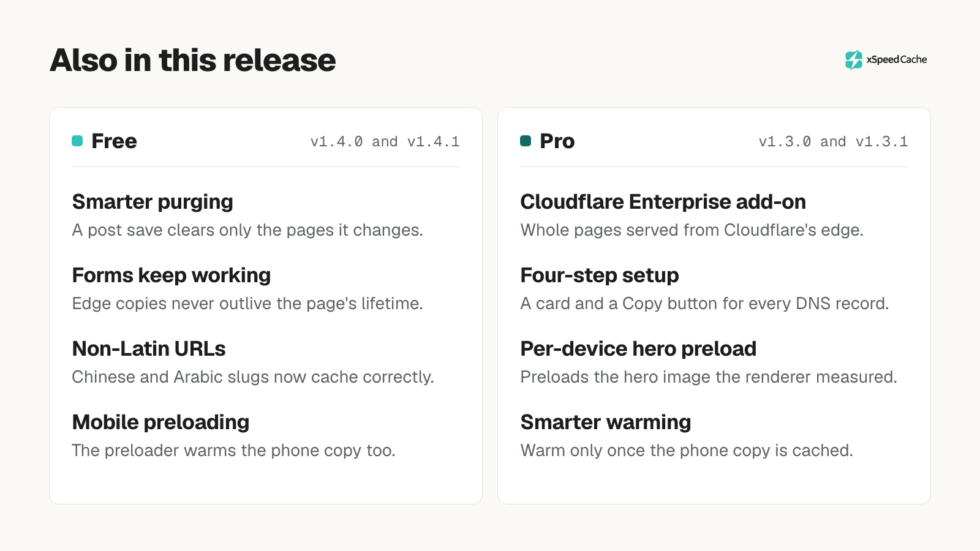The width and height of the screenshot is (980, 551).
Task: Click 'A card and a Copy button for every DNS record.'
Action: click(x=705, y=304)
